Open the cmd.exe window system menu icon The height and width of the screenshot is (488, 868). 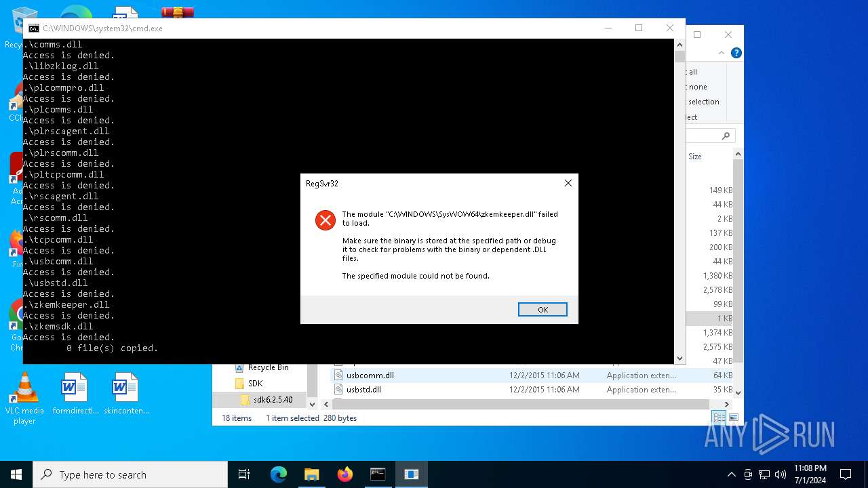click(x=33, y=28)
